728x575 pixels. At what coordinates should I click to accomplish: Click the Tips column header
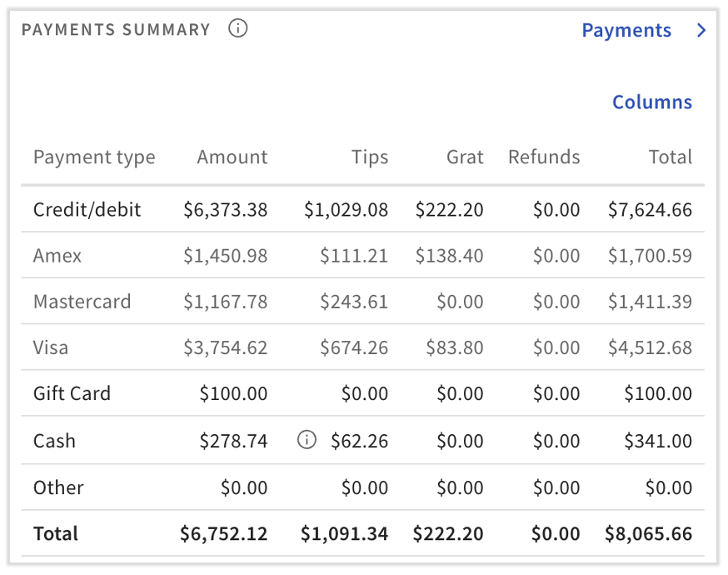coord(369,157)
